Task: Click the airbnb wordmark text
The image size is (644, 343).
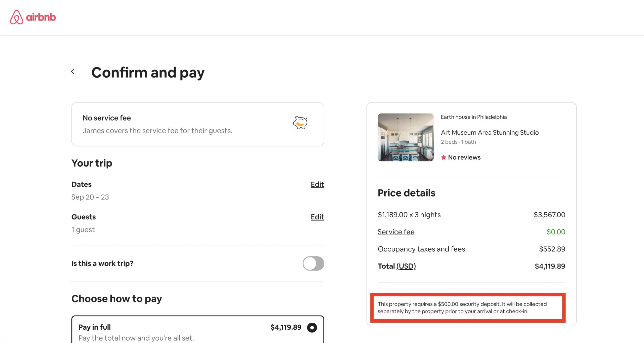Action: tap(41, 17)
